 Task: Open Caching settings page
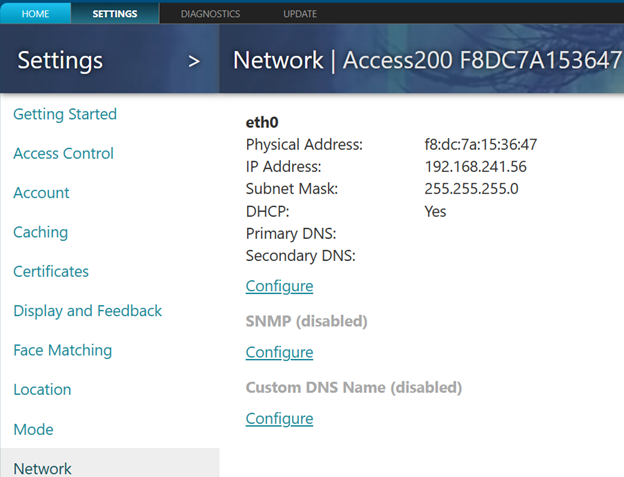40,232
